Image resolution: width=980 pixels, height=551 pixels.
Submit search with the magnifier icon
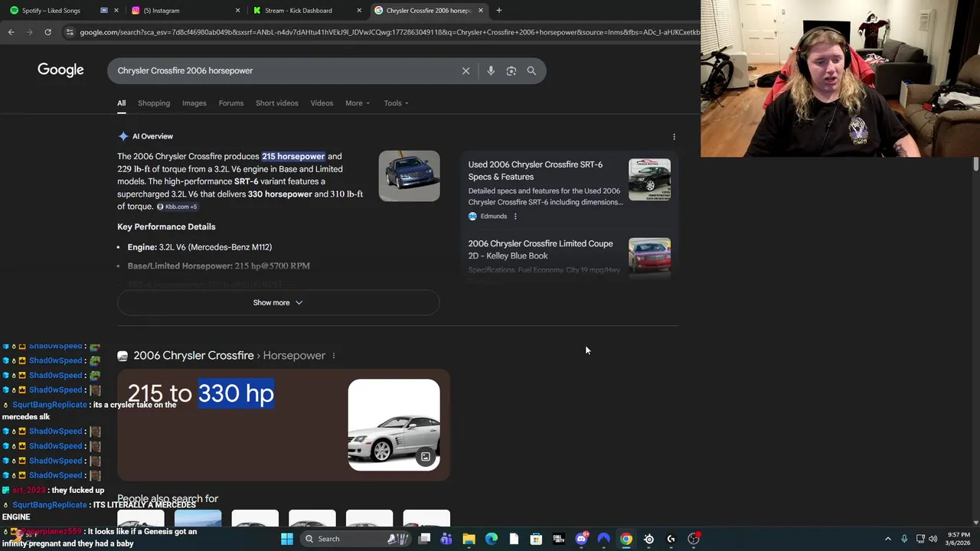pos(531,70)
